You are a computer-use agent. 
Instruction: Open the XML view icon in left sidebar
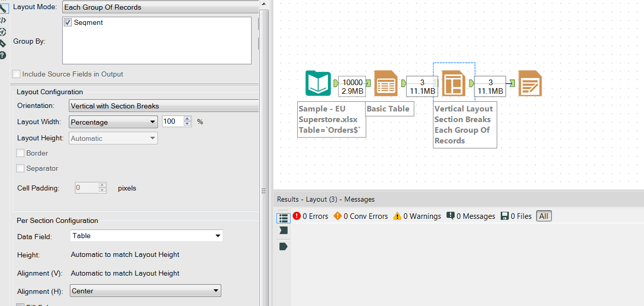coord(3,20)
